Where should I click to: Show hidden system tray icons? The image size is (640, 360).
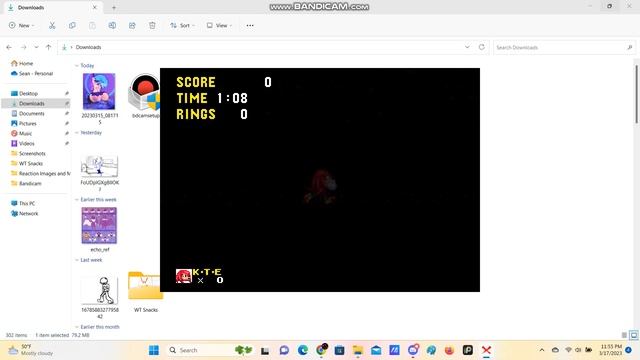pyautogui.click(x=542, y=350)
